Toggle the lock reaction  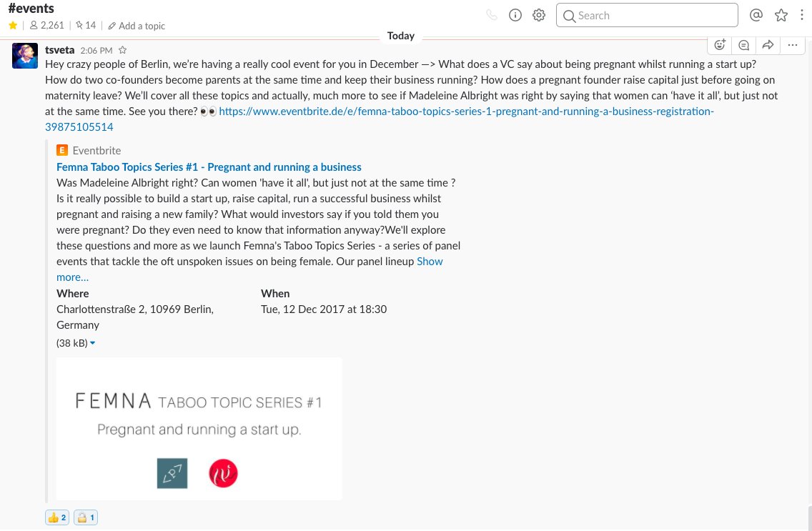point(86,517)
